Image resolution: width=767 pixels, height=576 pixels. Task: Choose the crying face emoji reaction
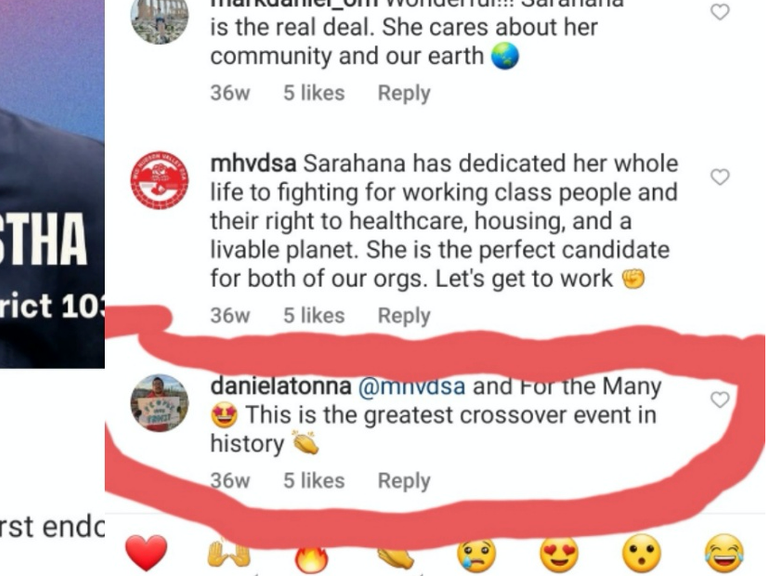pyautogui.click(x=476, y=554)
